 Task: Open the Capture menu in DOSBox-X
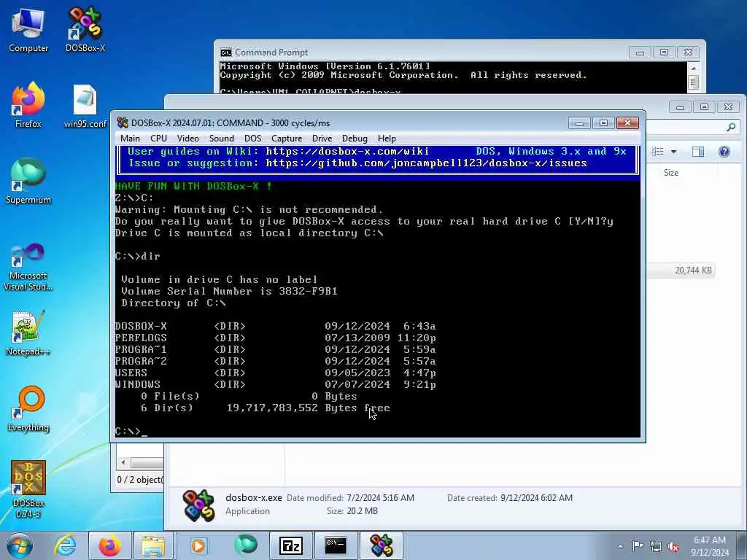(287, 139)
